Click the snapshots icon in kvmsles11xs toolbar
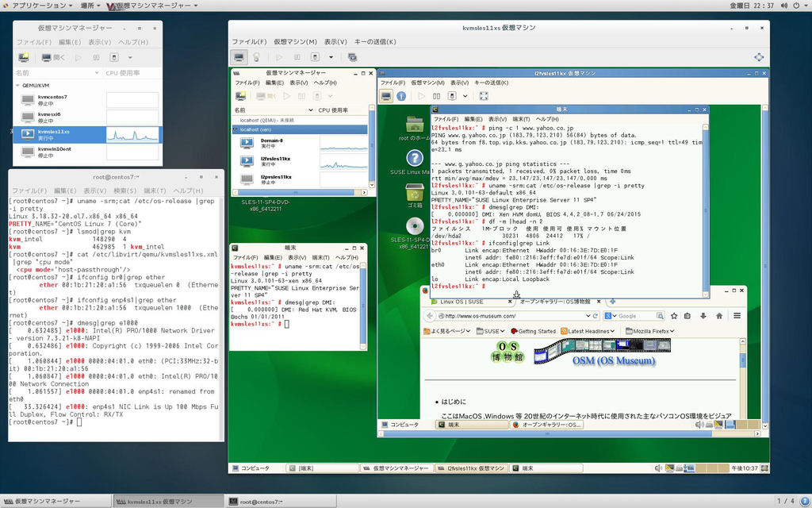This screenshot has width=812, height=508. click(352, 57)
